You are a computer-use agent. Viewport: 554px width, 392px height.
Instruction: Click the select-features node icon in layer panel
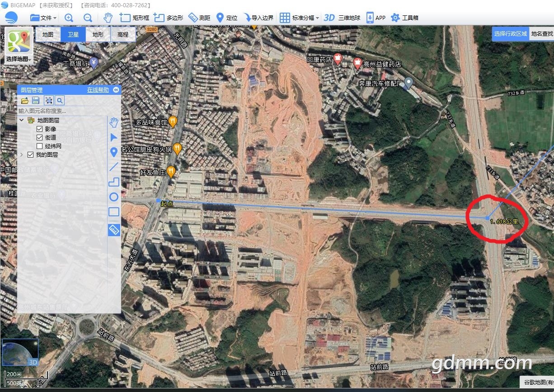(48, 100)
